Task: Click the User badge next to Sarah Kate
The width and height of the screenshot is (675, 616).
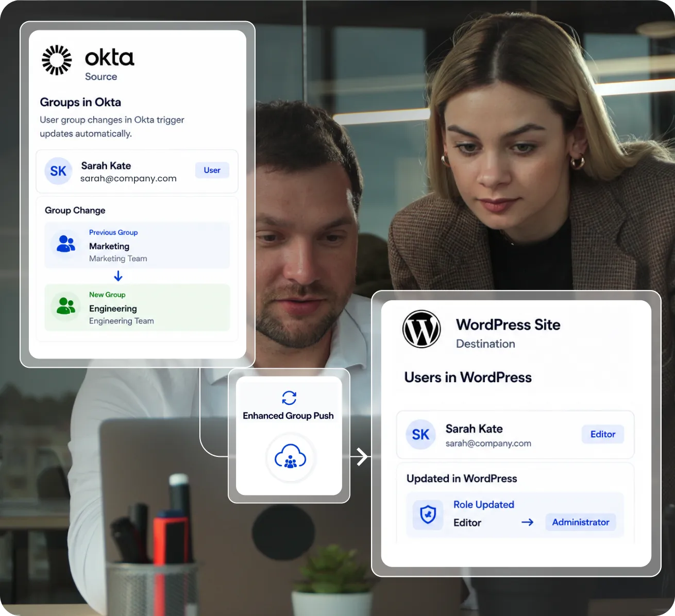Action: pos(212,170)
